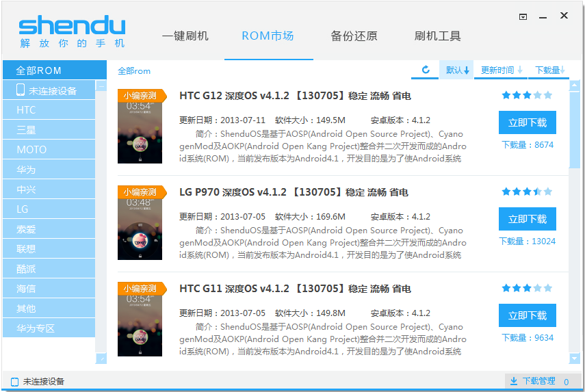This screenshot has height=392, width=585.
Task: Open 下载管理 via its download arrow icon
Action: 513,381
